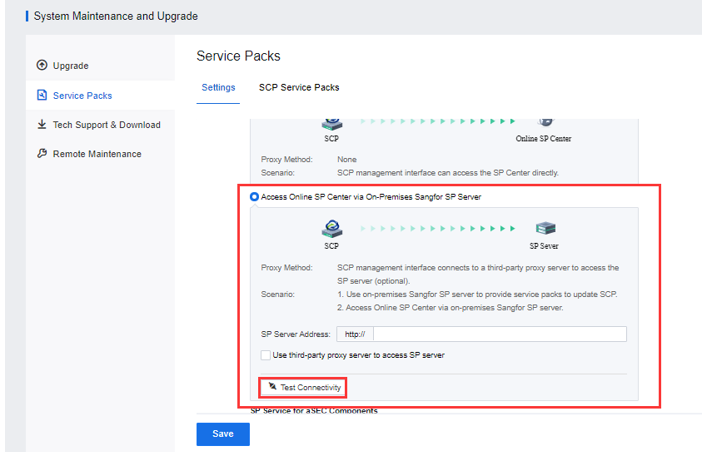This screenshot has height=452, width=702.
Task: Click the SP Server icon
Action: (x=545, y=228)
